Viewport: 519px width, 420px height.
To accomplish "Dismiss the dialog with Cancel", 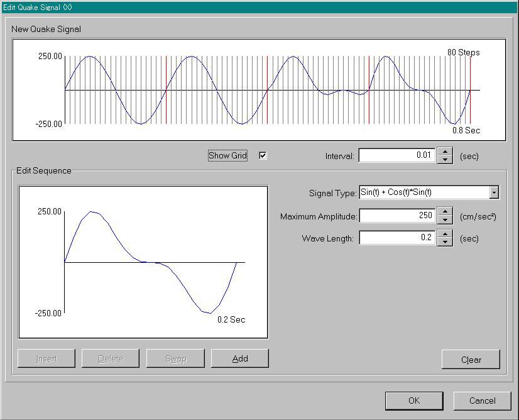I will pyautogui.click(x=482, y=401).
